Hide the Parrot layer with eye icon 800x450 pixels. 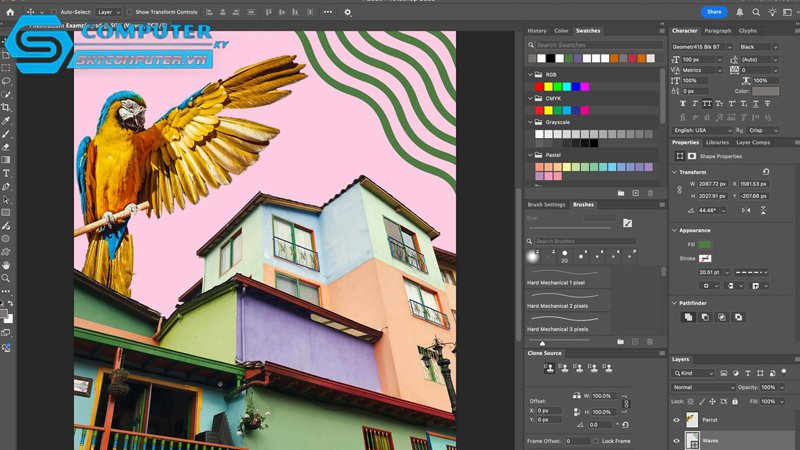(677, 420)
